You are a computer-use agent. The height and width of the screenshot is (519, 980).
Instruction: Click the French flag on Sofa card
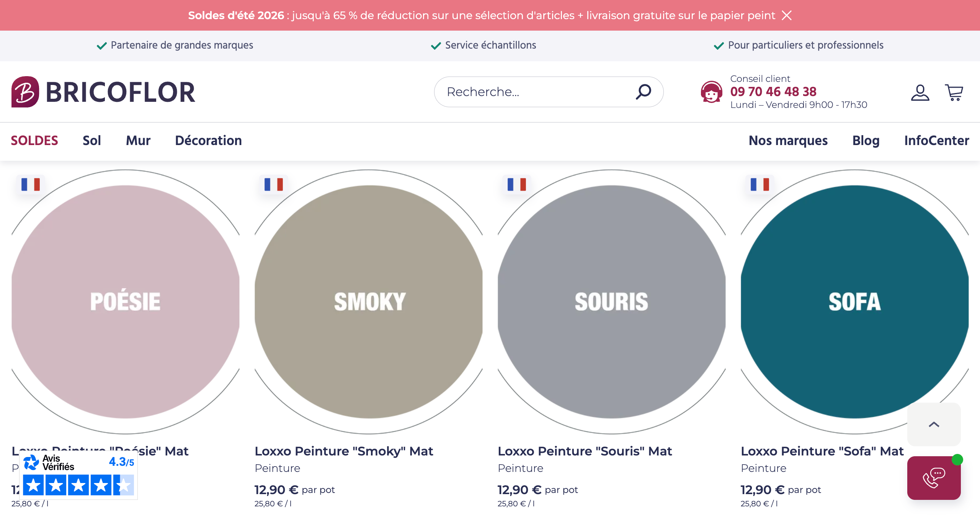pos(760,184)
